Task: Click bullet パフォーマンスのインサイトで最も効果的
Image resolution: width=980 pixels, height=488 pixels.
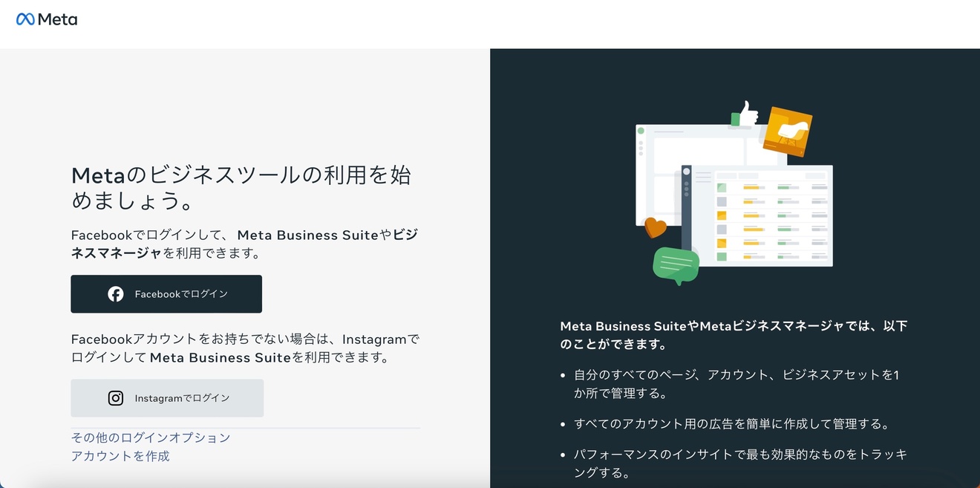Action: point(740,463)
